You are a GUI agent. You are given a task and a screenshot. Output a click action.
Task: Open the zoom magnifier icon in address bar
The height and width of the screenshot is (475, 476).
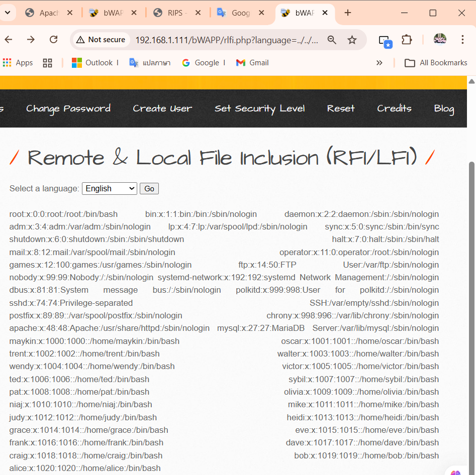click(332, 40)
